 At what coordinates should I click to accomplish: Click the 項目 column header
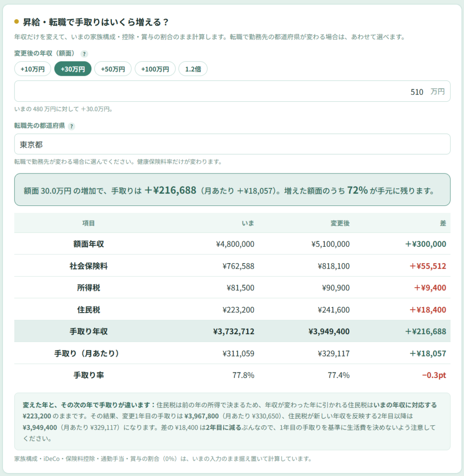[x=89, y=224]
